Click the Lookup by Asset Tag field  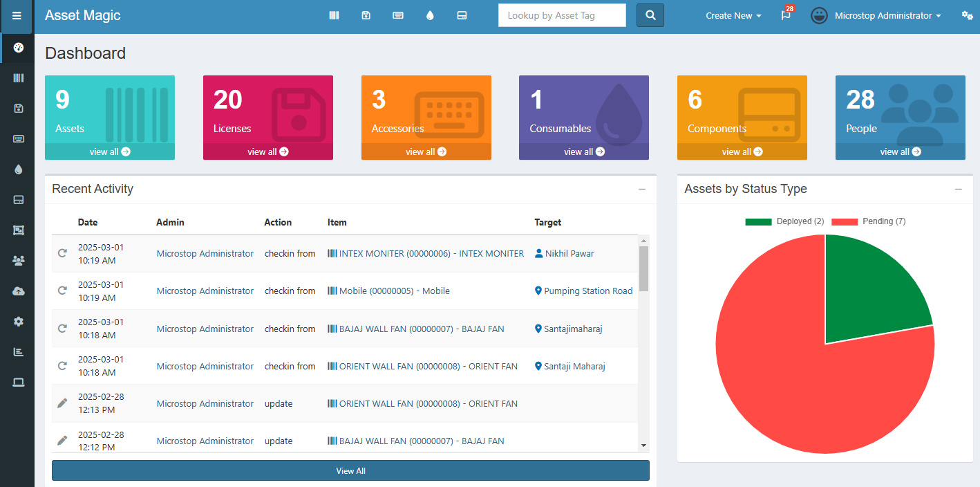(562, 15)
